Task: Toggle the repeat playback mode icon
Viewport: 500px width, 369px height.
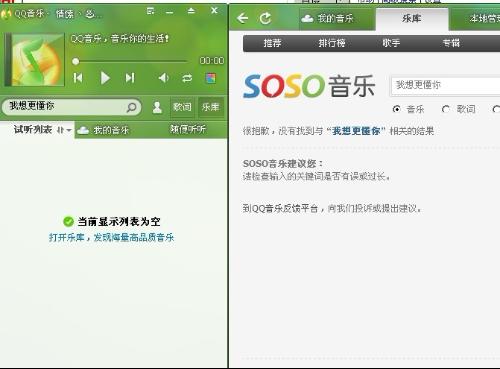Action: pyautogui.click(x=187, y=78)
